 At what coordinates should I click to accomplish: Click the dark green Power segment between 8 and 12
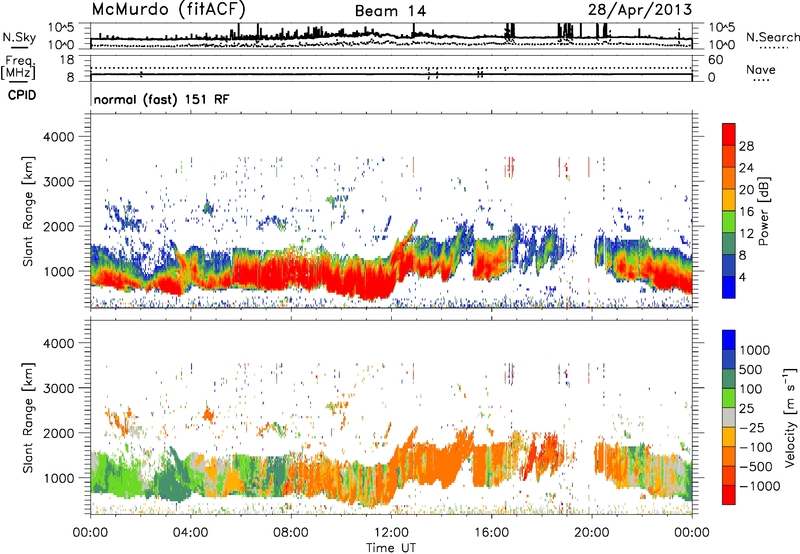729,243
